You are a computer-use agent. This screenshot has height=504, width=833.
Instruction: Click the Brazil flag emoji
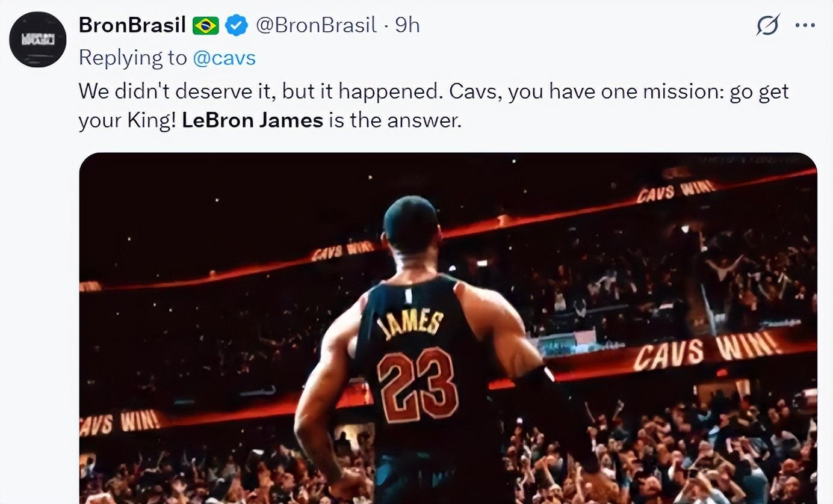coord(205,26)
